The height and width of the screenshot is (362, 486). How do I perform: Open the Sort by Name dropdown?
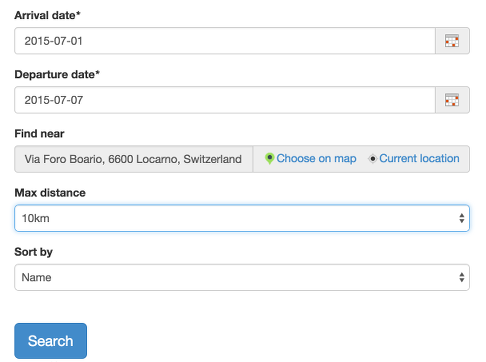[242, 277]
